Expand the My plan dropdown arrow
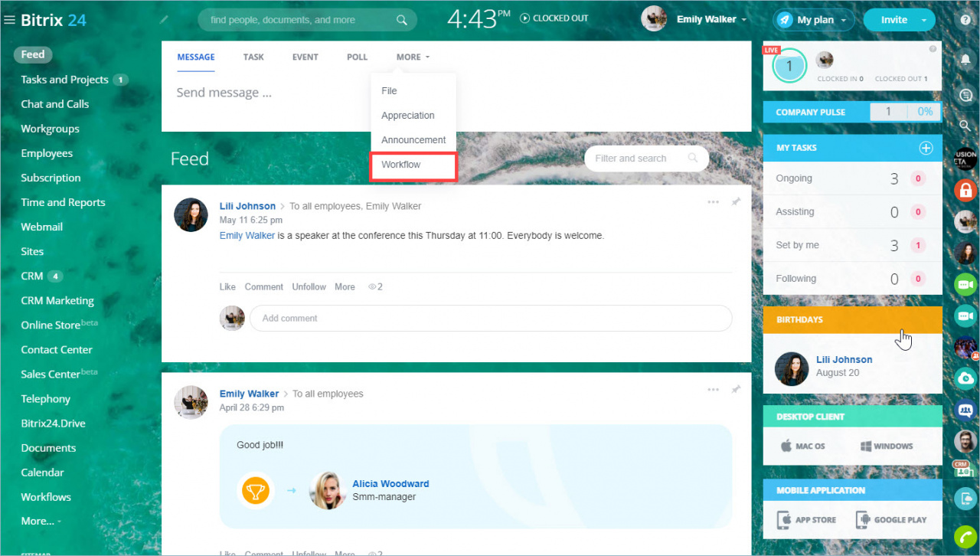The height and width of the screenshot is (556, 980). pyautogui.click(x=843, y=21)
